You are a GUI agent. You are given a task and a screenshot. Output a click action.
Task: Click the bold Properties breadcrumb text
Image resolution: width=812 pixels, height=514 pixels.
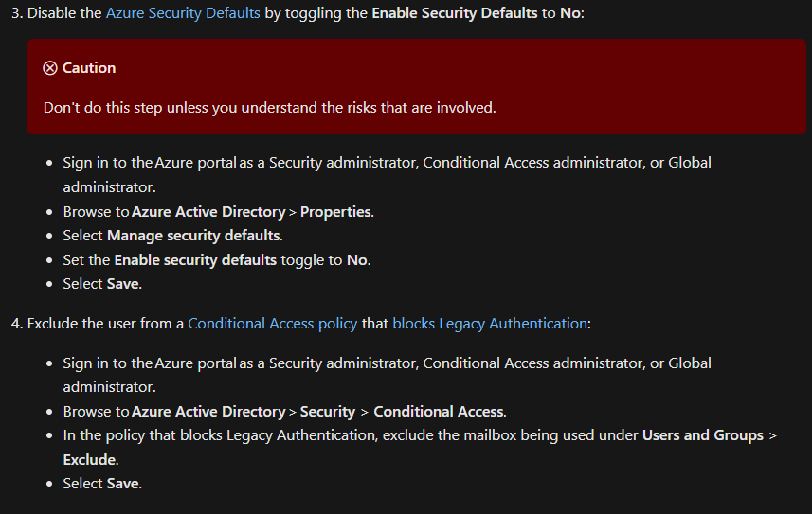(335, 212)
